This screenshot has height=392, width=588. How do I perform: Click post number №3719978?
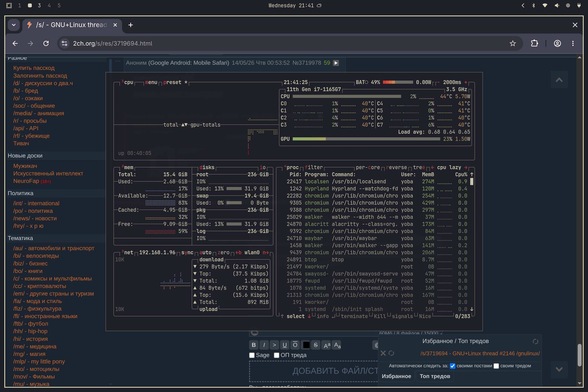tap(307, 63)
